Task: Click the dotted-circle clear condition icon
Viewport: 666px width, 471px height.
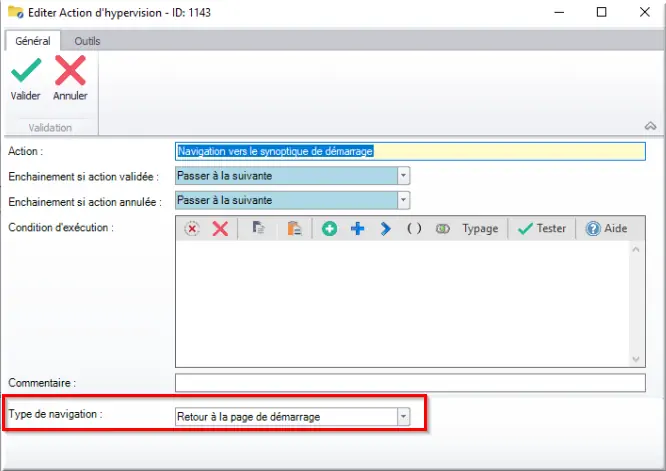Action: 192,228
